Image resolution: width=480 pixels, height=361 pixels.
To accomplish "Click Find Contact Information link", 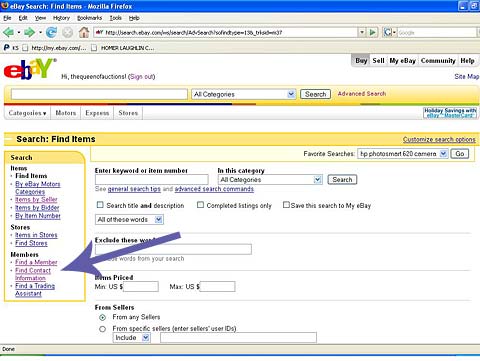I will pyautogui.click(x=33, y=274).
